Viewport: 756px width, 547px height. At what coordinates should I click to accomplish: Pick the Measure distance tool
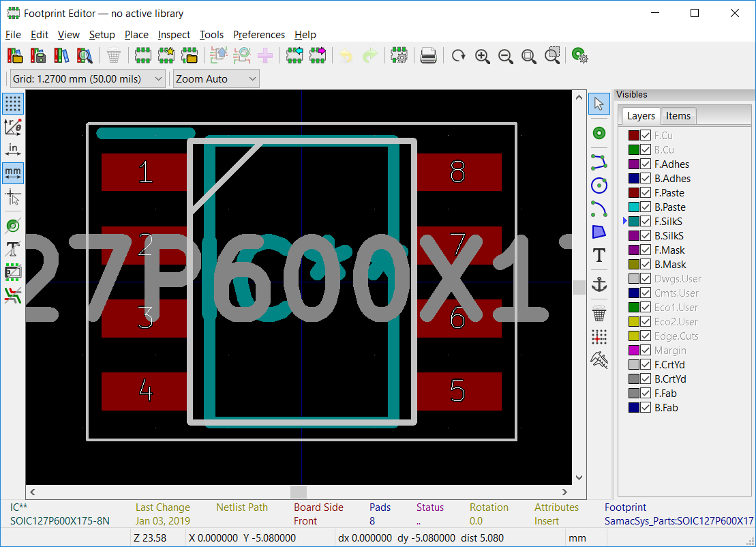tap(599, 360)
